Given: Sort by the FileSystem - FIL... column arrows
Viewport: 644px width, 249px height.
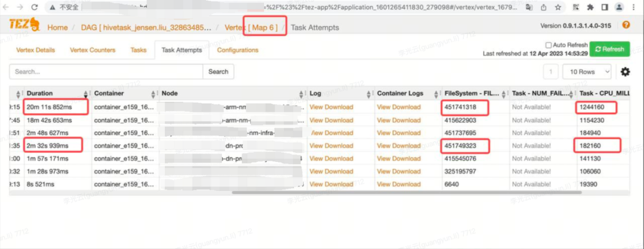Looking at the screenshot, I should pyautogui.click(x=503, y=94).
